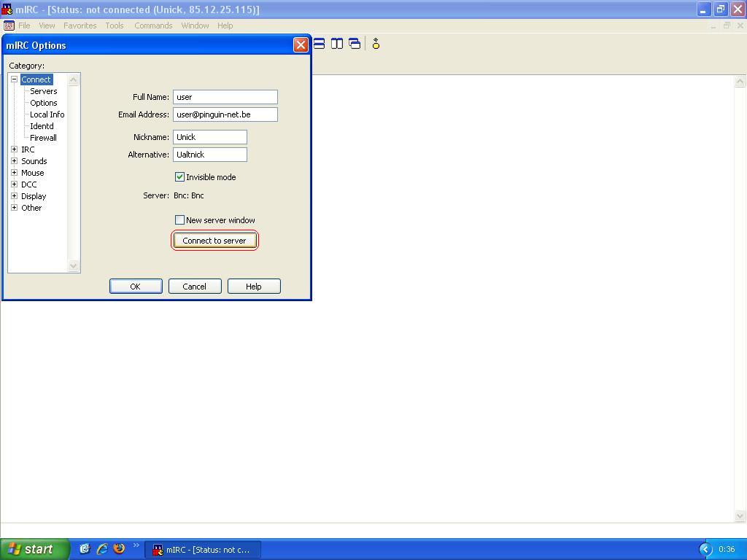The height and width of the screenshot is (560, 747).
Task: Click status window scroll down arrow
Action: click(740, 516)
